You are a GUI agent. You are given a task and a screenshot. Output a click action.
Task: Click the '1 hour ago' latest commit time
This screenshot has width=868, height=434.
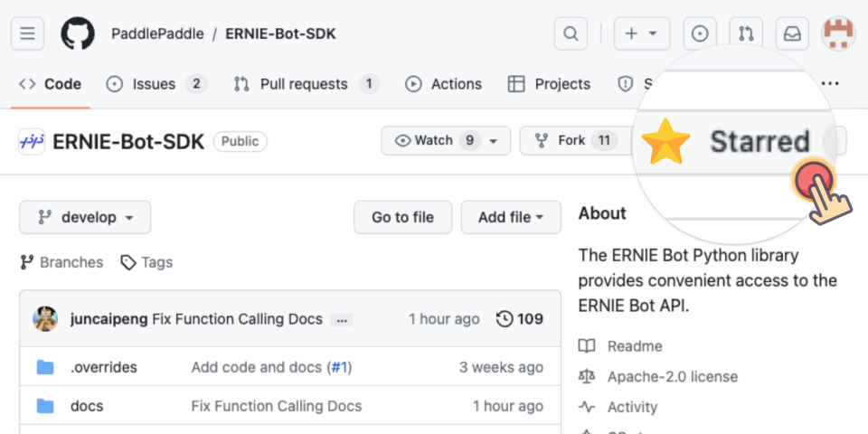(444, 319)
